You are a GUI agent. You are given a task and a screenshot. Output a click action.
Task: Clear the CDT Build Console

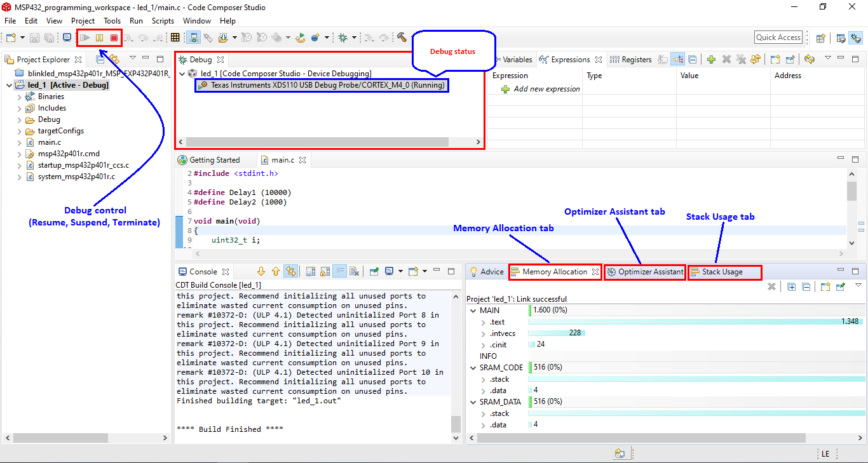pyautogui.click(x=353, y=271)
